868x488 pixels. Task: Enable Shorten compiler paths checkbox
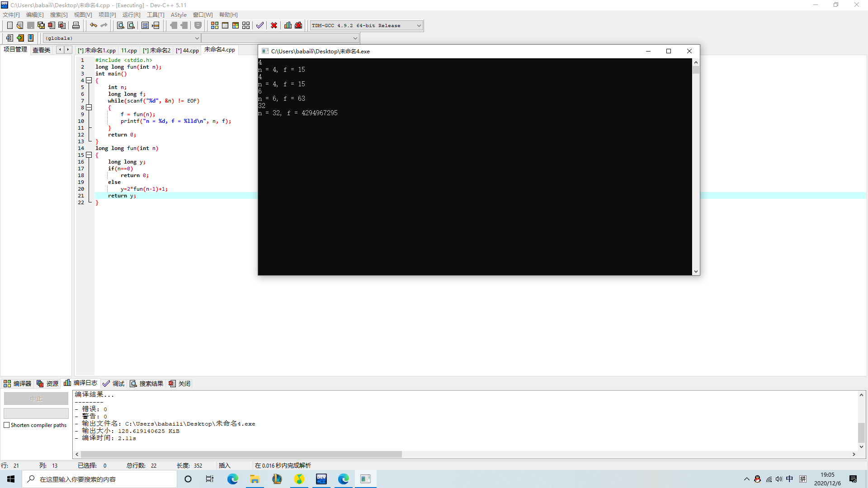(x=7, y=425)
